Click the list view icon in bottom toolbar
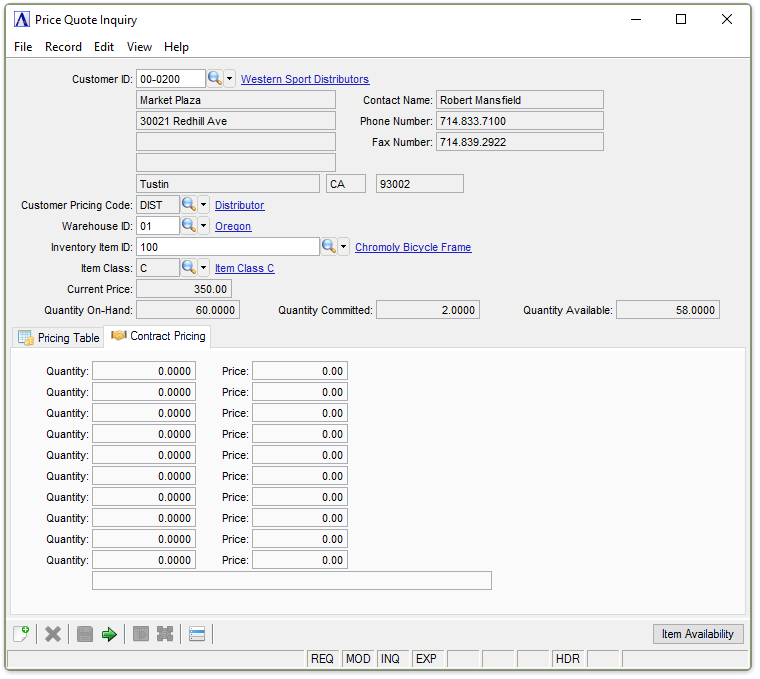 point(197,634)
